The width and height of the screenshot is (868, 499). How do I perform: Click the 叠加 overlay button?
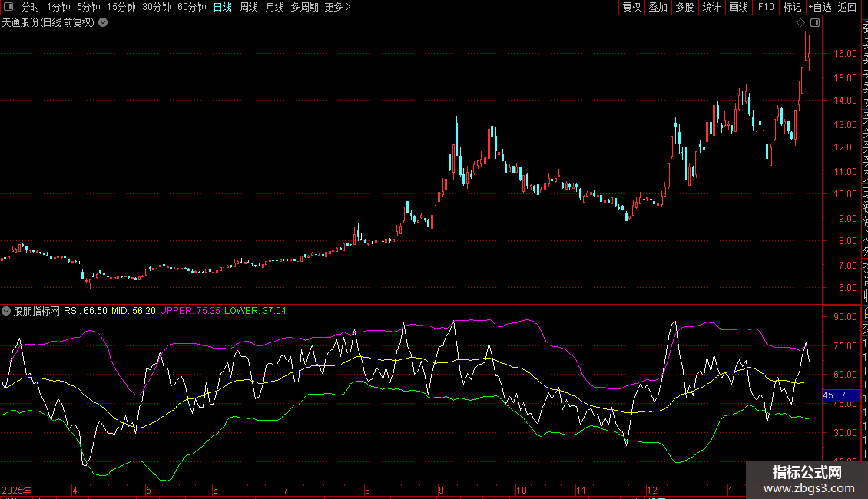pos(658,7)
